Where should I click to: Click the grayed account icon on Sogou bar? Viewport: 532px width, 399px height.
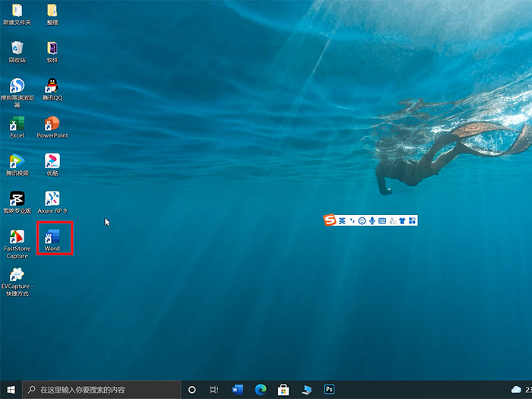[x=393, y=221]
